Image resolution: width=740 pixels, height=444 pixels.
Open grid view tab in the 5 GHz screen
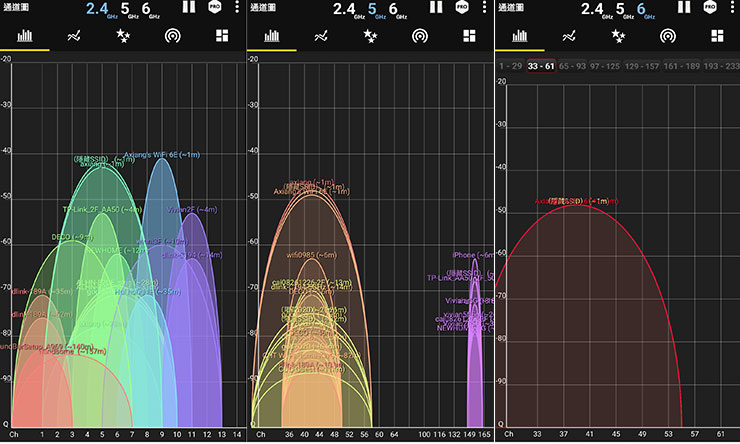[x=469, y=36]
